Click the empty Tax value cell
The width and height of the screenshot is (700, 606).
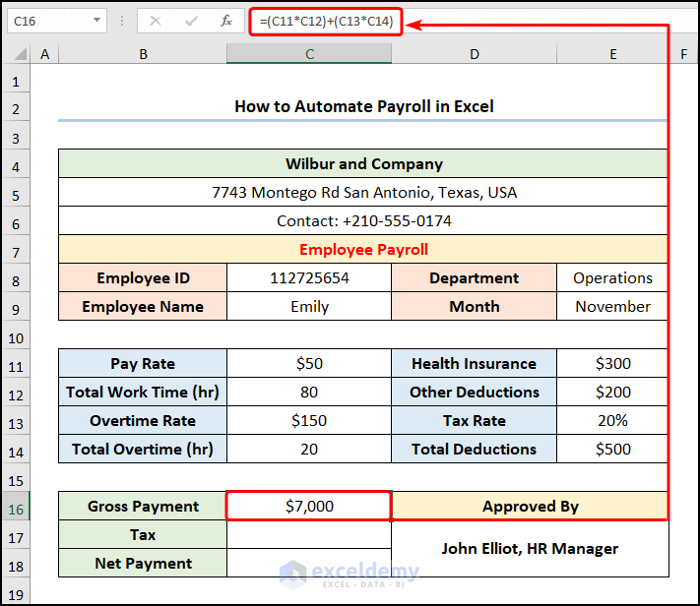pyautogui.click(x=309, y=535)
